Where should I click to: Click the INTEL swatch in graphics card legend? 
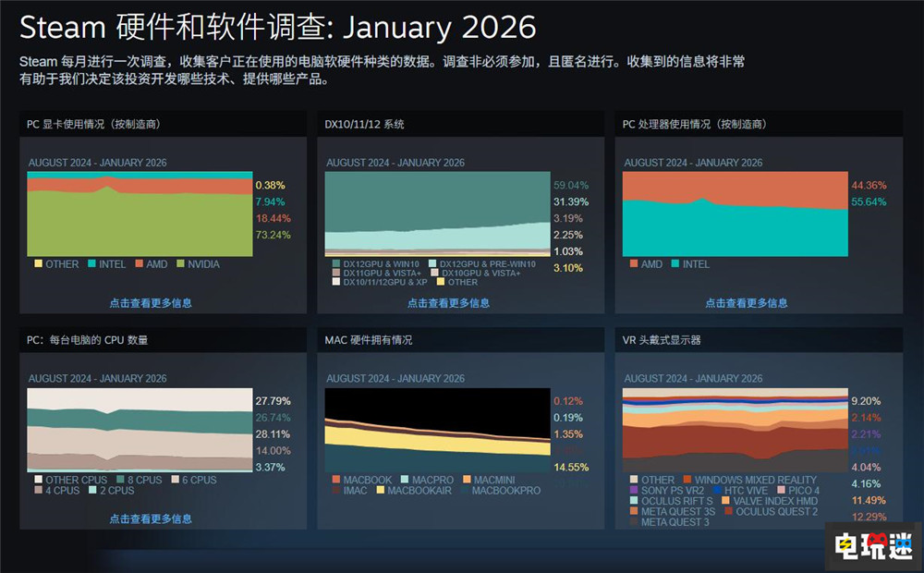click(x=91, y=263)
